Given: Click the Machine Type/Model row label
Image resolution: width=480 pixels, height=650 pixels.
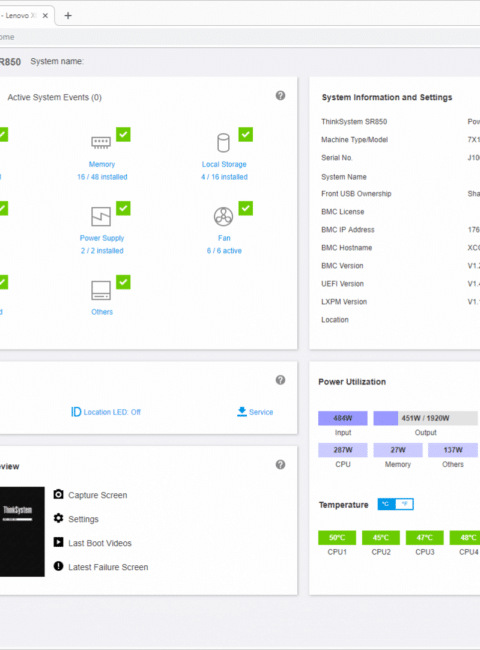Looking at the screenshot, I should pos(354,140).
